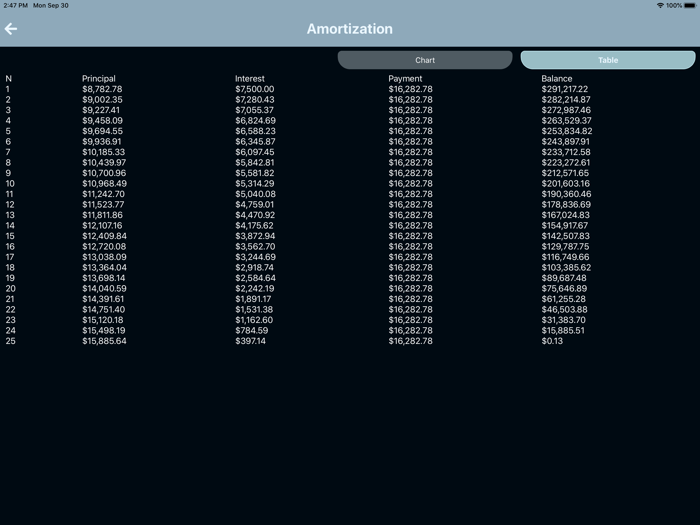Select balance value $263,529.37
The height and width of the screenshot is (525, 700).
(x=566, y=121)
